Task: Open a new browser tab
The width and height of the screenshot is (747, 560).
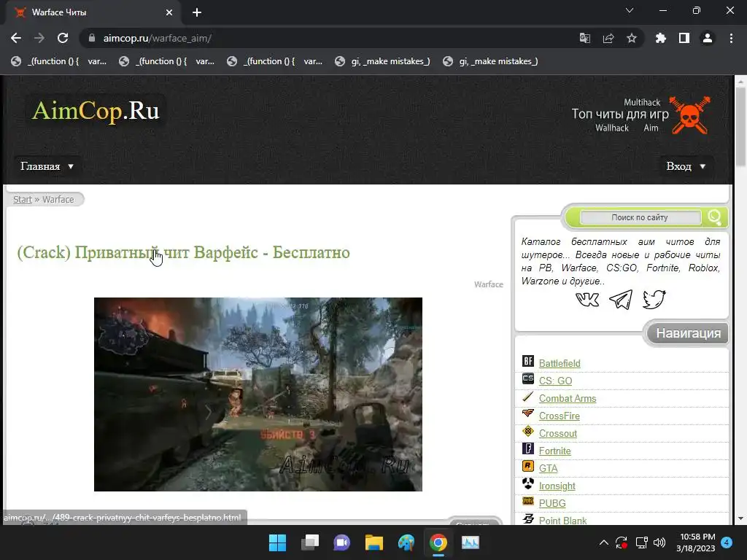Action: click(197, 12)
